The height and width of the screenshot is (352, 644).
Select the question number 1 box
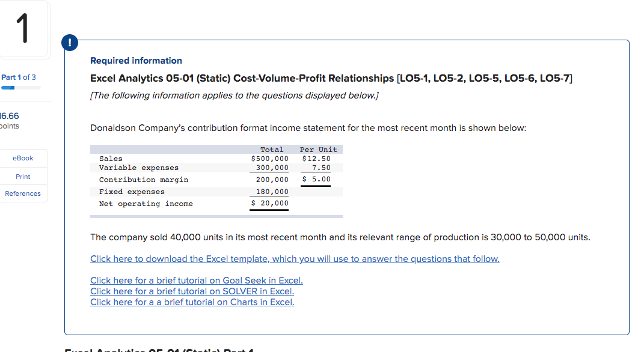click(24, 26)
